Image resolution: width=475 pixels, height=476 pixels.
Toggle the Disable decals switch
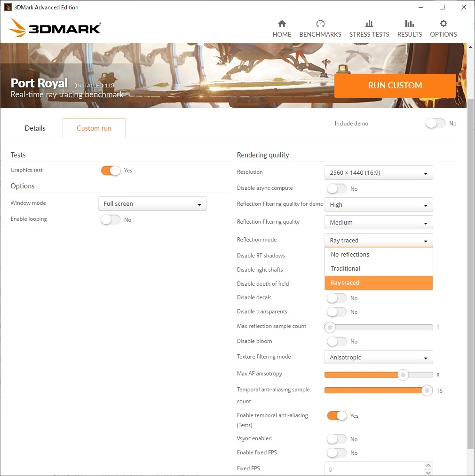point(336,298)
